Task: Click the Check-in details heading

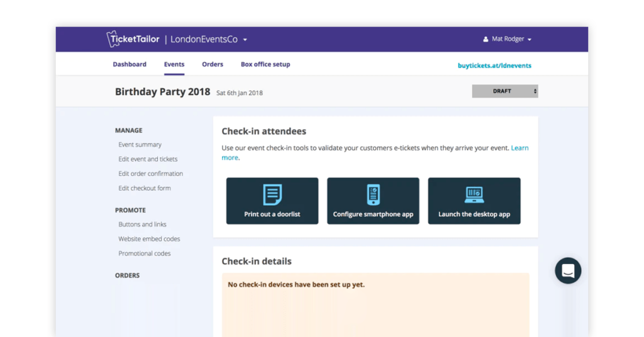Action: [257, 261]
